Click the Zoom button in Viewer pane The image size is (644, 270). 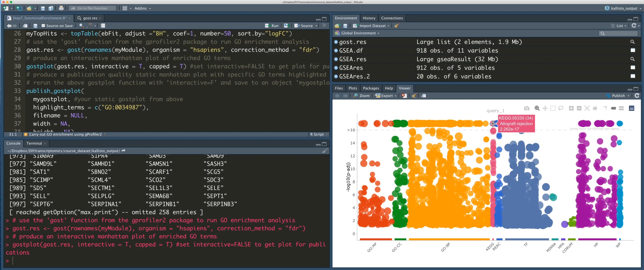point(362,96)
